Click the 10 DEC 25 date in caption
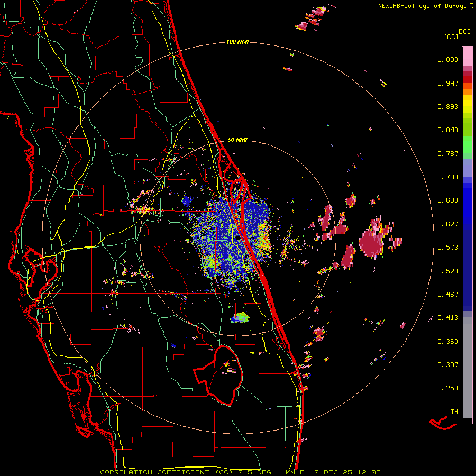The height and width of the screenshot is (476, 476). click(x=331, y=472)
